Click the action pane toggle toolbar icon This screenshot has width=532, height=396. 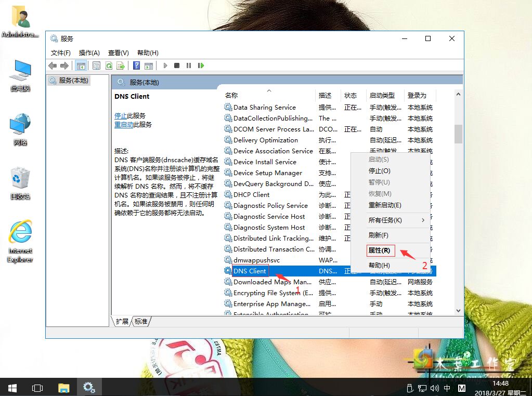point(149,65)
